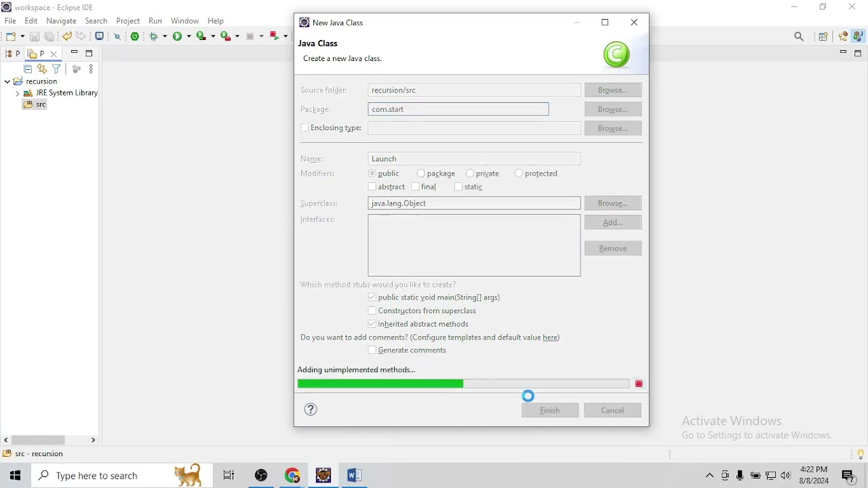This screenshot has width=868, height=488.
Task: Click the Collapse All icon in Package Explorer
Action: point(28,69)
